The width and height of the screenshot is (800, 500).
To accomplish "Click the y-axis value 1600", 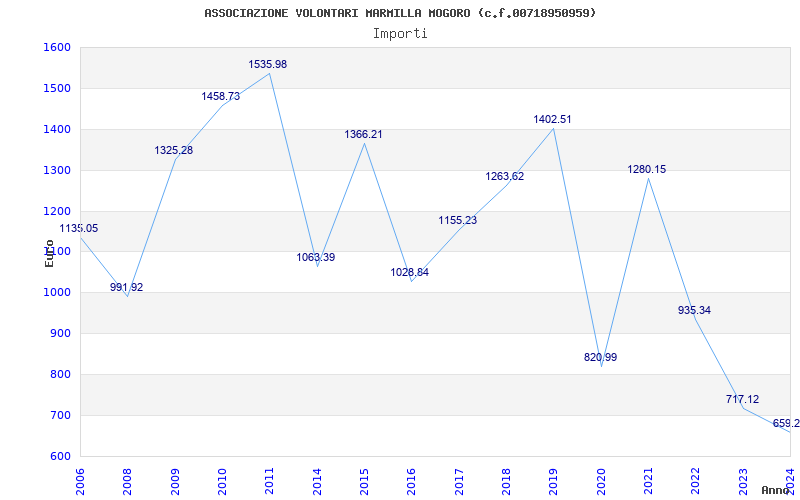I will [x=57, y=47].
